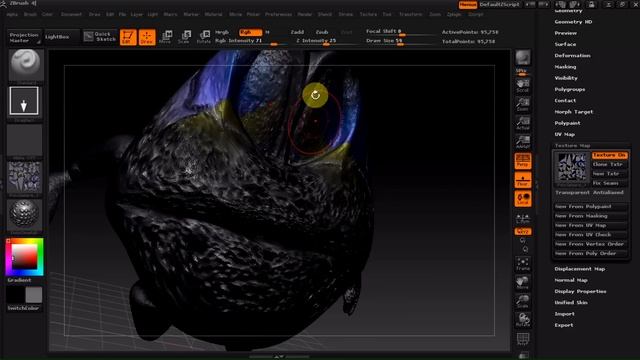The width and height of the screenshot is (640, 360).
Task: Select the Rotate transform icon in top toolbar
Action: coord(203,37)
